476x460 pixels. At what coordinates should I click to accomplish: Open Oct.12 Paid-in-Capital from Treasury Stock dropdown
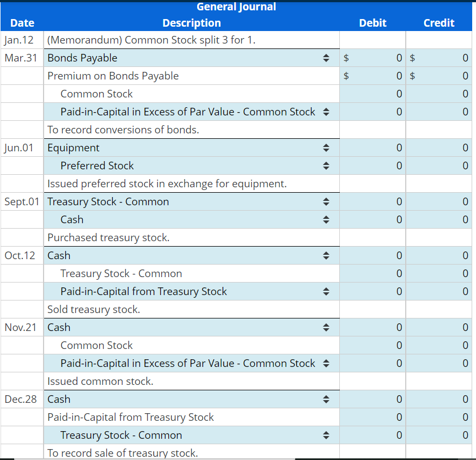[192, 291]
